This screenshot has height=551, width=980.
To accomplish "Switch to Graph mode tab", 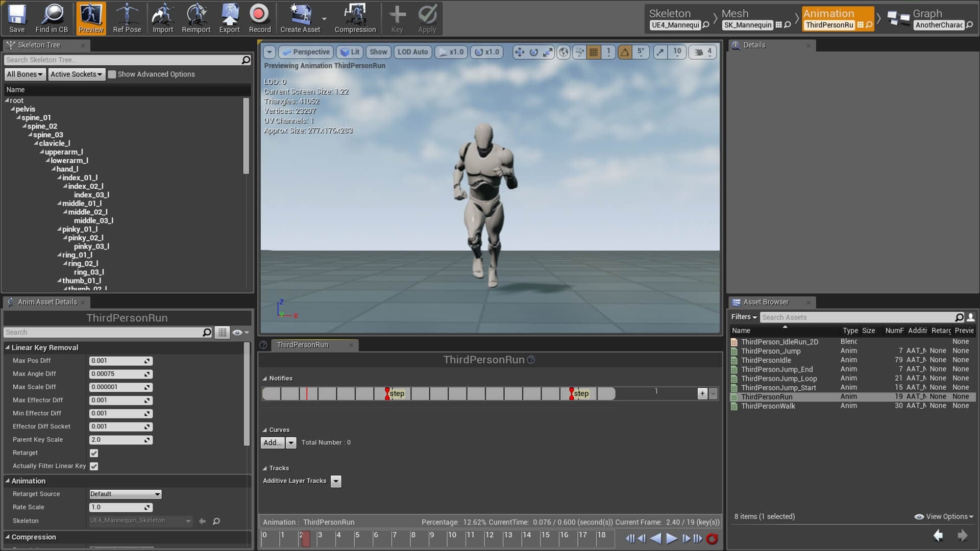I will click(930, 19).
